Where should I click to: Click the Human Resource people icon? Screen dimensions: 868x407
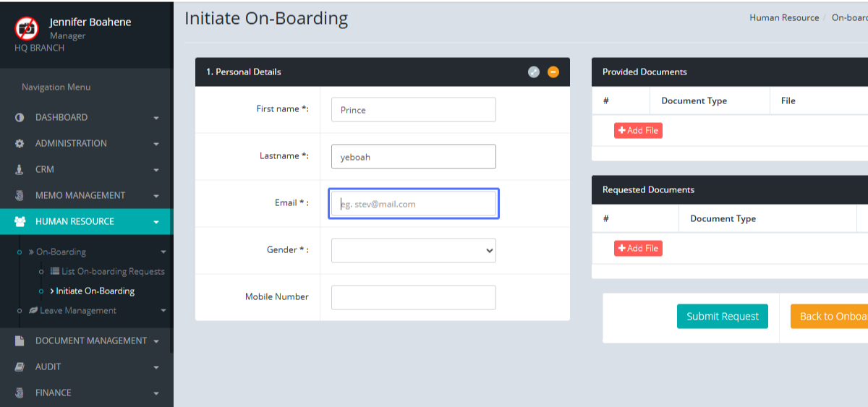click(x=20, y=222)
